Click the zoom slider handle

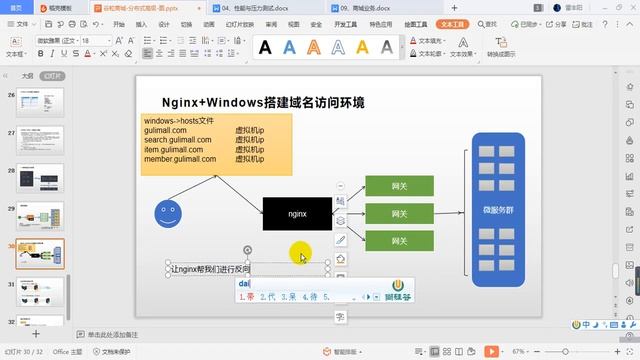point(565,351)
